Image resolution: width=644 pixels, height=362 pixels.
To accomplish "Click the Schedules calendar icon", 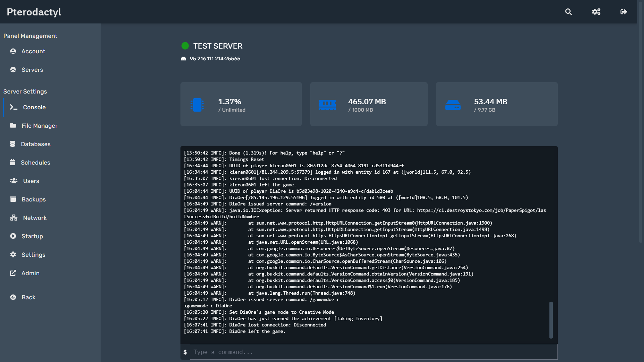I will point(13,163).
